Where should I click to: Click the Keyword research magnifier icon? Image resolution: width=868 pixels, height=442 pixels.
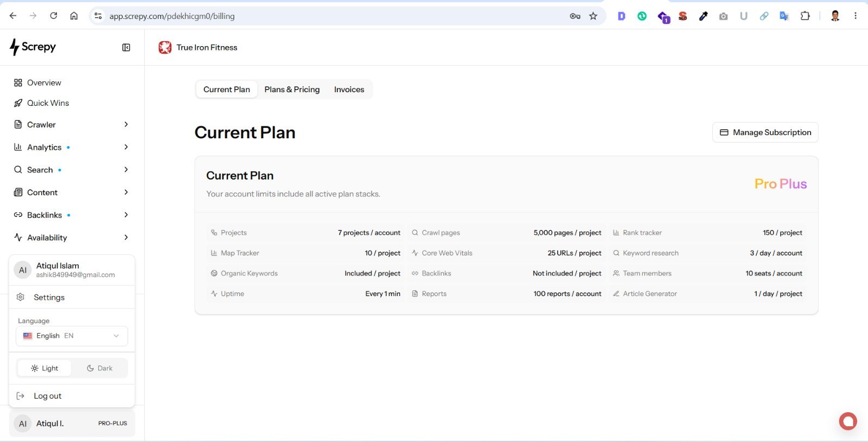pos(616,253)
